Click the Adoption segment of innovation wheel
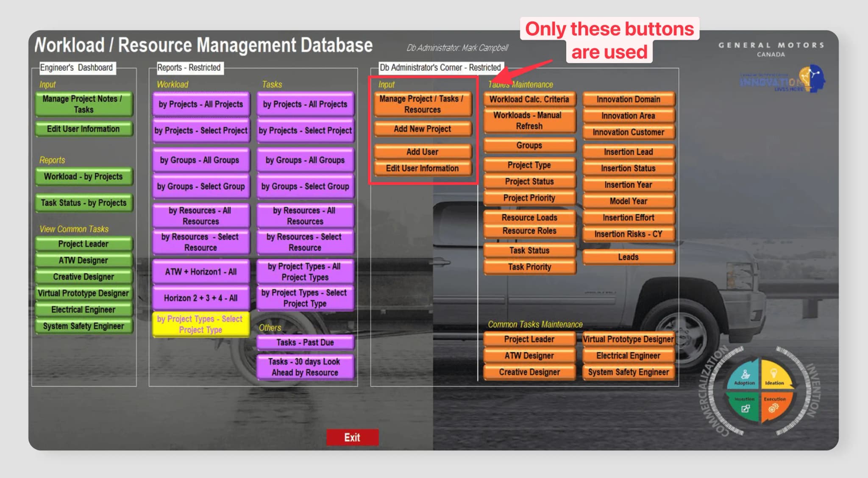This screenshot has width=868, height=478. [x=745, y=375]
